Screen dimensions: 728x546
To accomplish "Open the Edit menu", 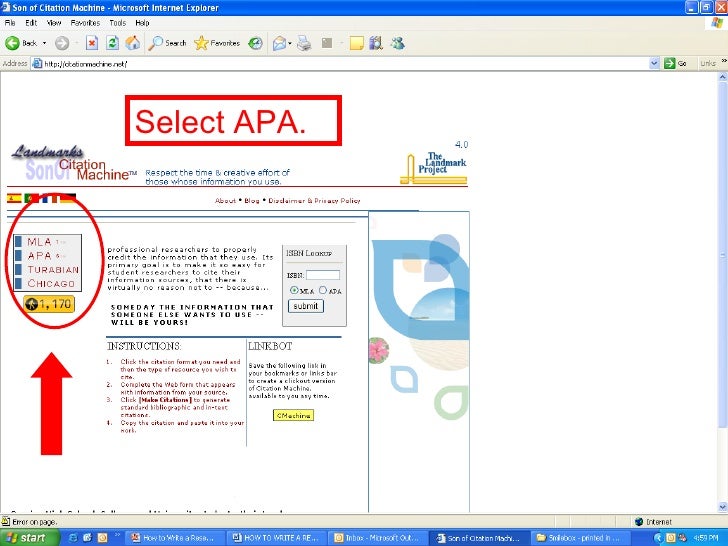I will (31, 23).
